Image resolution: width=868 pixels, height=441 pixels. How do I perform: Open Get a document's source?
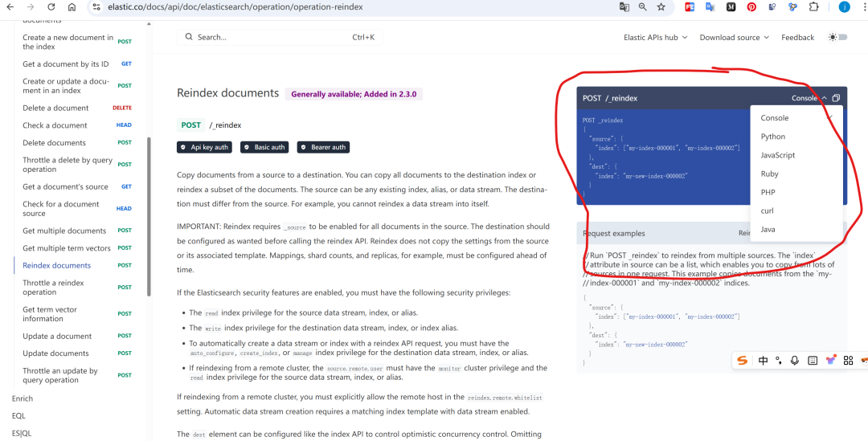pyautogui.click(x=65, y=187)
